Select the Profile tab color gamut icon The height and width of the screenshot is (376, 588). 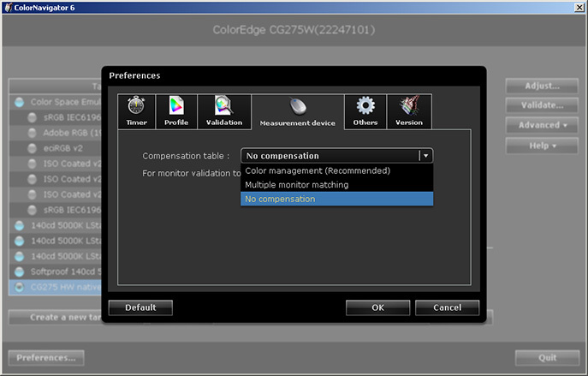point(176,105)
